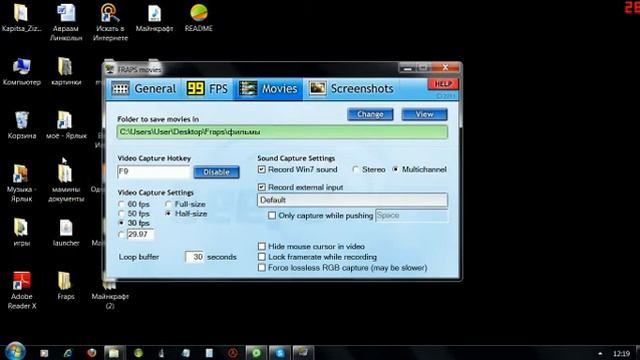Select the launcher file icon

[66, 228]
